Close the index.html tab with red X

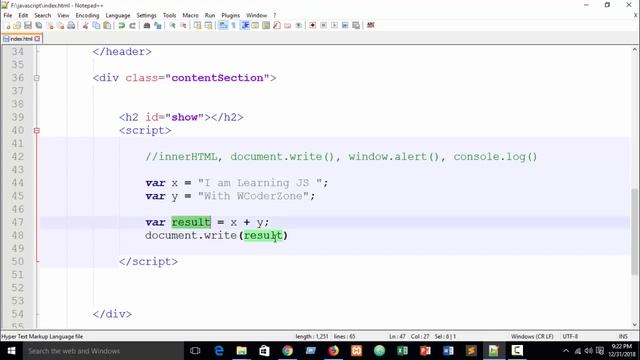(38, 39)
